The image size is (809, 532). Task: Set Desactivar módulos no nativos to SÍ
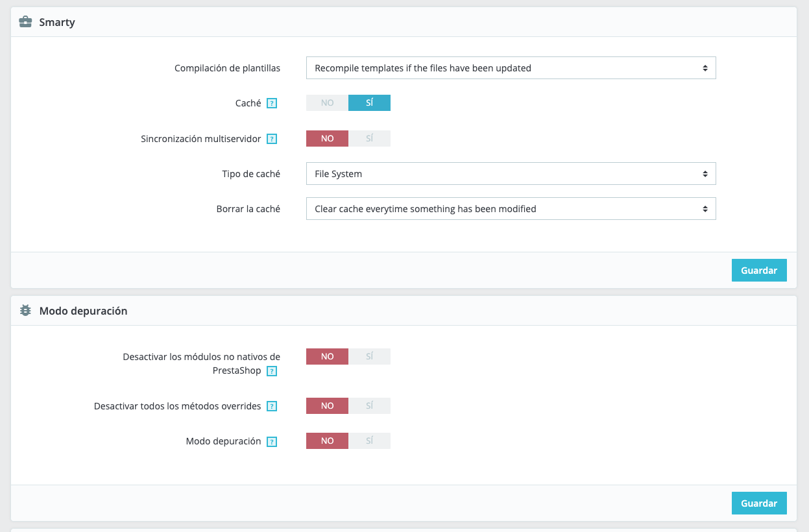tap(369, 357)
